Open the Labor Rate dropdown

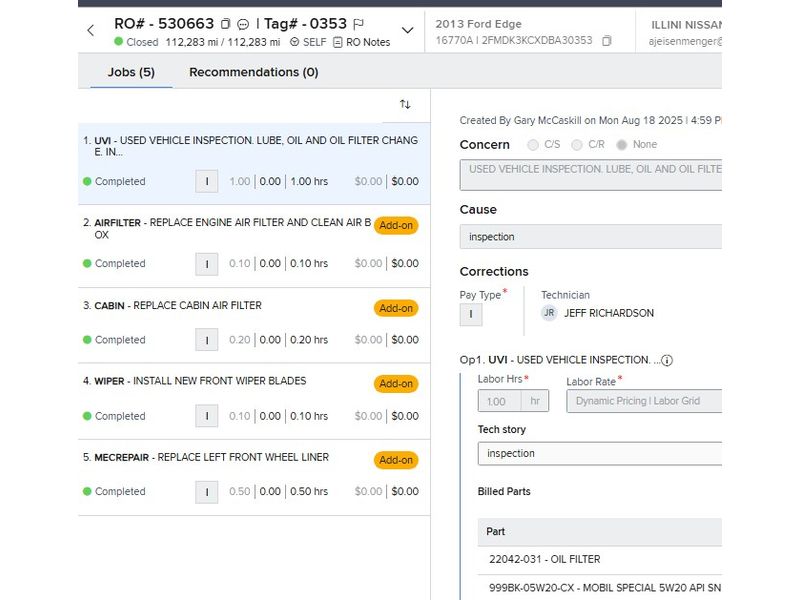coord(643,401)
